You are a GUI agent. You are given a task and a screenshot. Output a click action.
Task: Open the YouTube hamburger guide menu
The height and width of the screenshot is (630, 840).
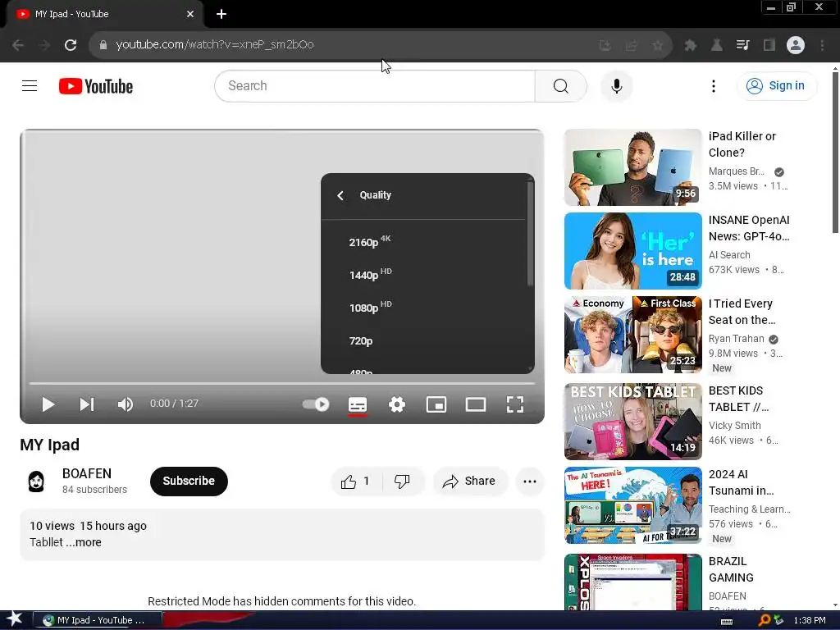30,85
